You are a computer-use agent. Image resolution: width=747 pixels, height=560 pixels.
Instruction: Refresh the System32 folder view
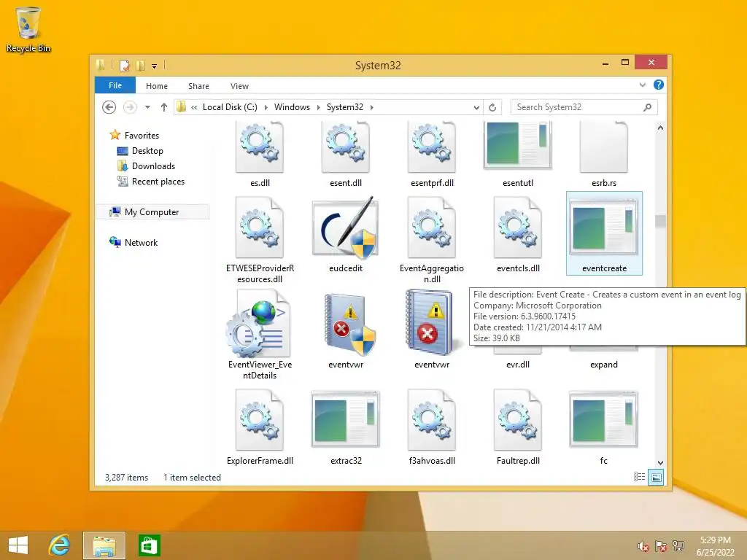(492, 108)
